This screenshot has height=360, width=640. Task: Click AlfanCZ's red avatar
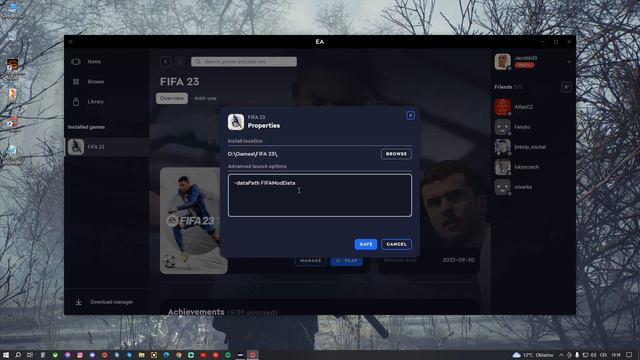coord(502,107)
